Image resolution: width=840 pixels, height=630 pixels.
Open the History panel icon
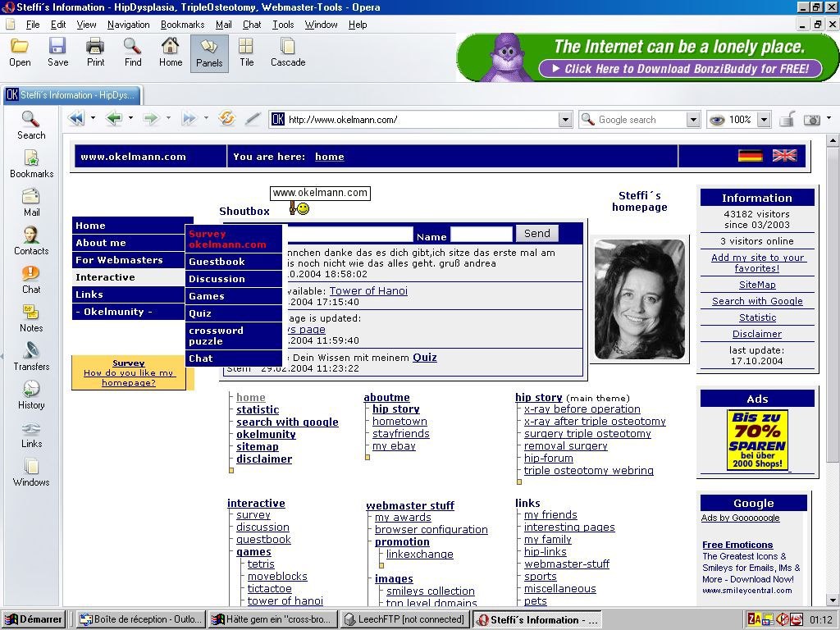(31, 395)
